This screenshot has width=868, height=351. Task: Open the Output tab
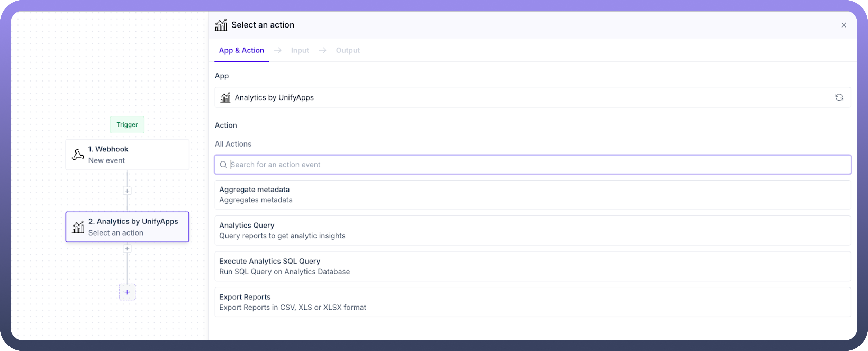tap(347, 51)
